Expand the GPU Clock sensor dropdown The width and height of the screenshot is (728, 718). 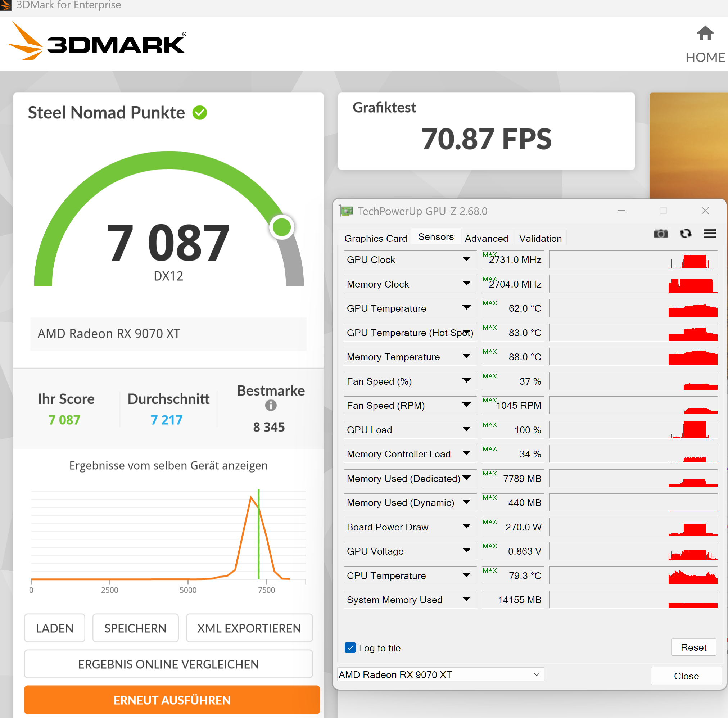coord(466,259)
